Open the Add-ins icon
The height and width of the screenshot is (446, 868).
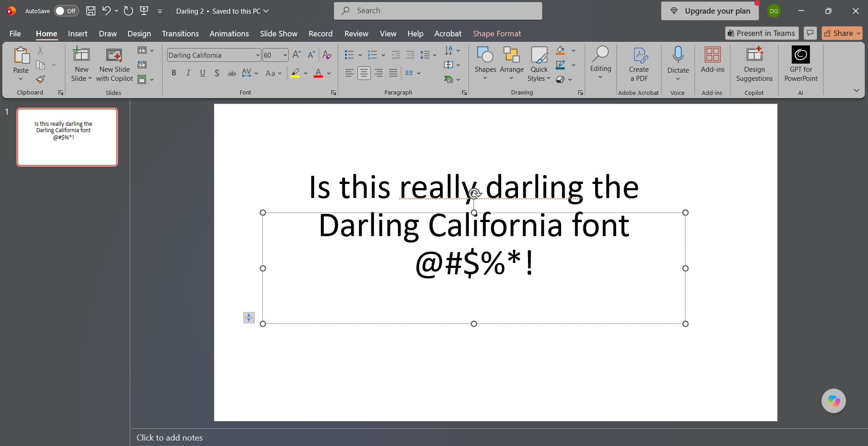(712, 55)
